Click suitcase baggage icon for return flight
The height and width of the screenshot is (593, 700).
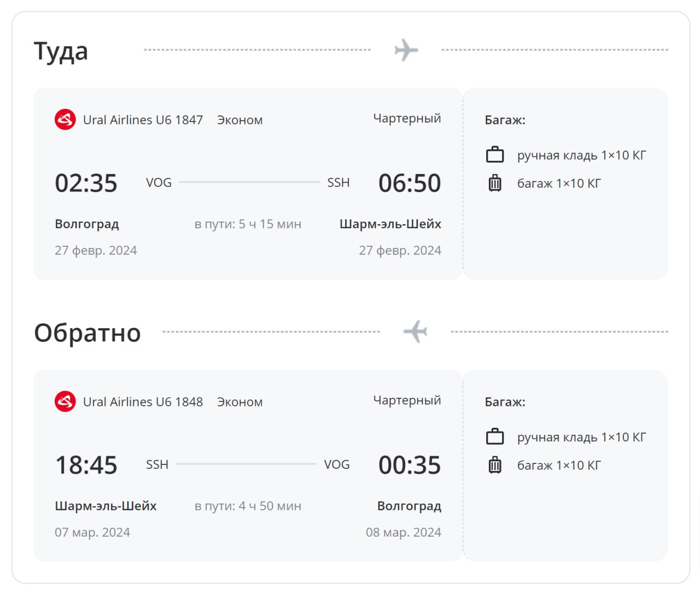tap(495, 465)
